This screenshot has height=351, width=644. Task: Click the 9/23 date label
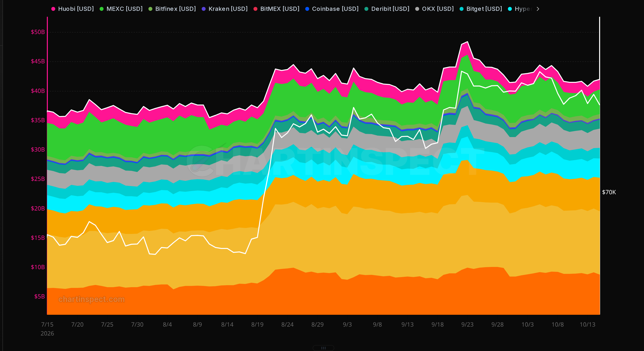467,324
